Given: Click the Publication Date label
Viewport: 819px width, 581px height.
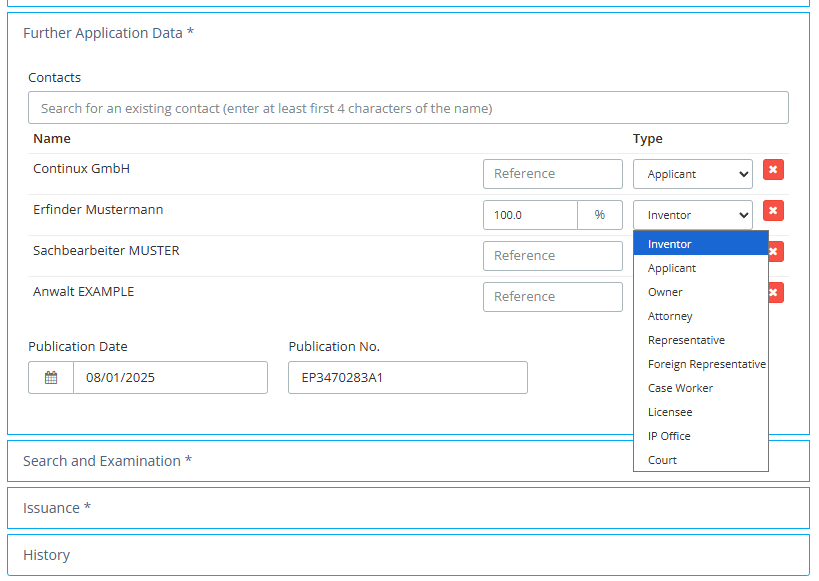Looking at the screenshot, I should click(x=78, y=346).
